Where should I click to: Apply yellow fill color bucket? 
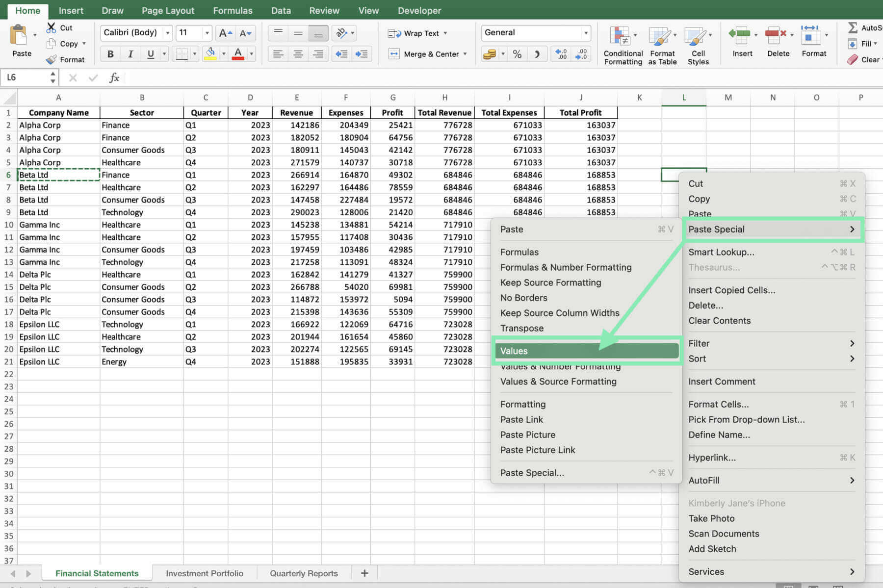coord(210,54)
